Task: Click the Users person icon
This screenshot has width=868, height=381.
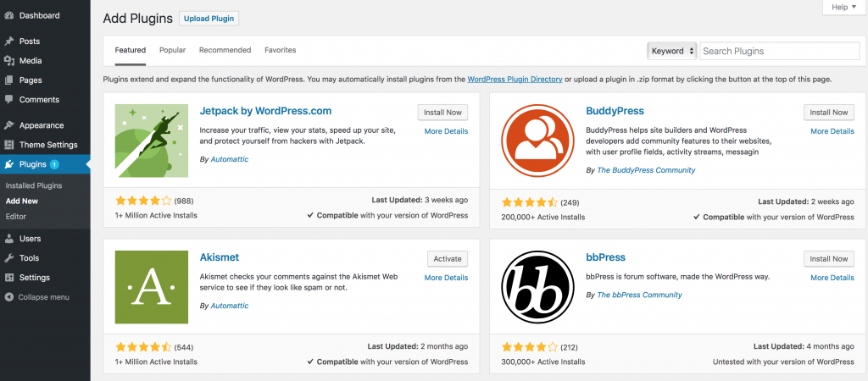Action: [8, 239]
